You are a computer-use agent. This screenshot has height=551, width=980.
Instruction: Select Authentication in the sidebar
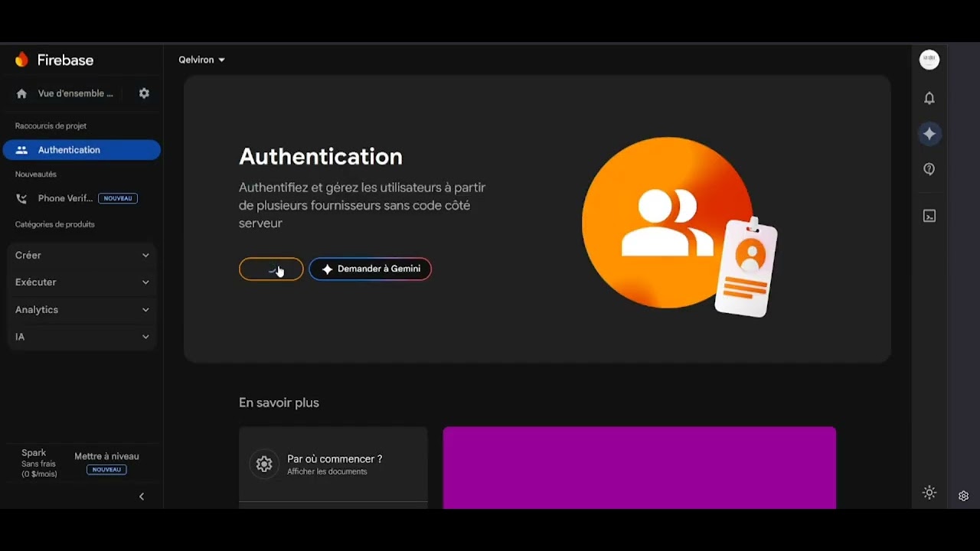[82, 150]
